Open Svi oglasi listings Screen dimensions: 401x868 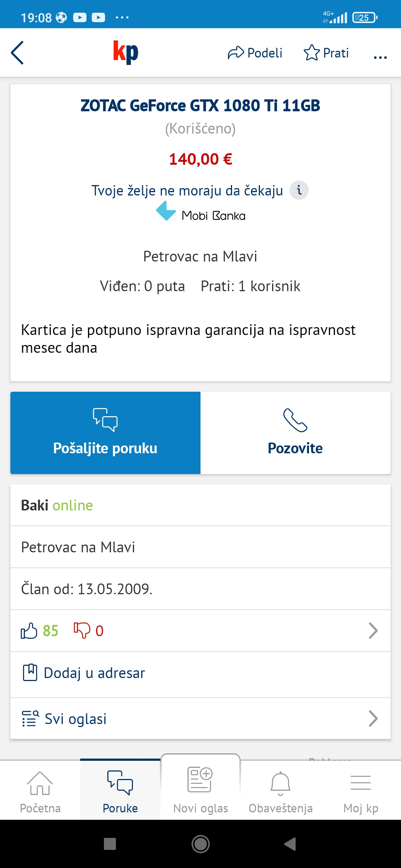tap(76, 719)
